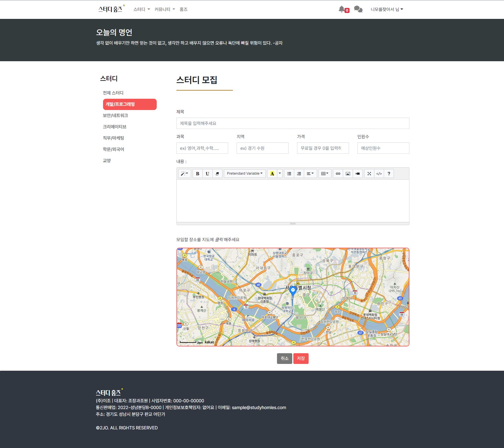The width and height of the screenshot is (504, 448).
Task: Open the text alignment dropdown
Action: 310,174
